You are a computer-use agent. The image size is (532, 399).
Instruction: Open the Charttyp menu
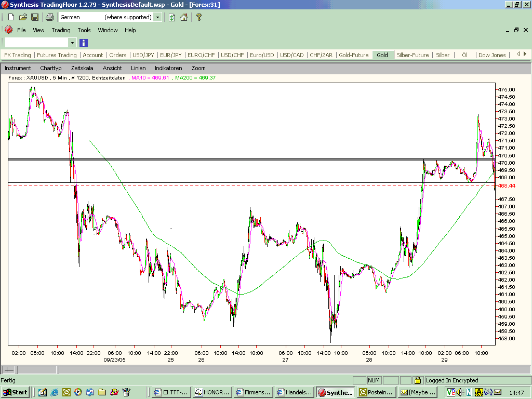(x=51, y=68)
